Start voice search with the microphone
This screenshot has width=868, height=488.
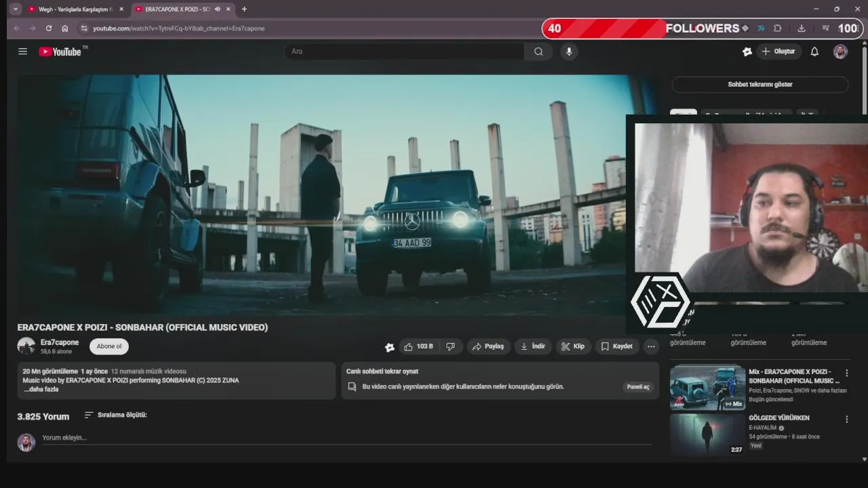click(569, 52)
